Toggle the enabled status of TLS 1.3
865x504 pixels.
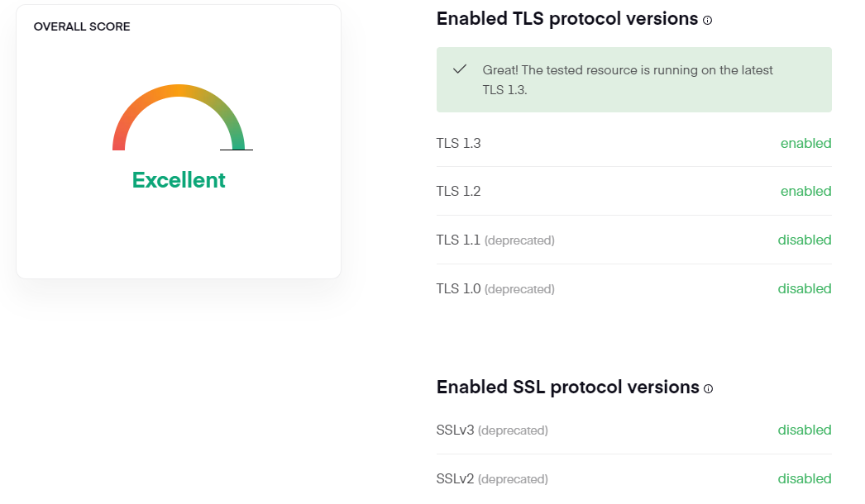805,143
